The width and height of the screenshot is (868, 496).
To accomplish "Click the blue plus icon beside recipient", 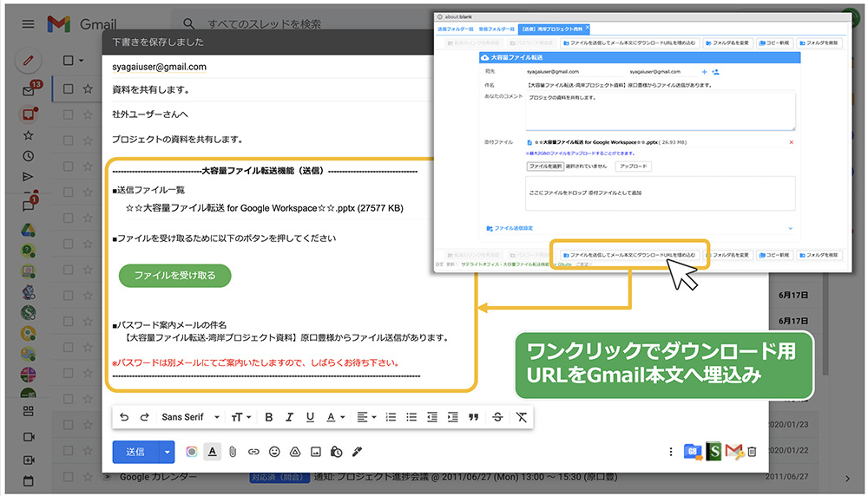I will click(x=704, y=72).
